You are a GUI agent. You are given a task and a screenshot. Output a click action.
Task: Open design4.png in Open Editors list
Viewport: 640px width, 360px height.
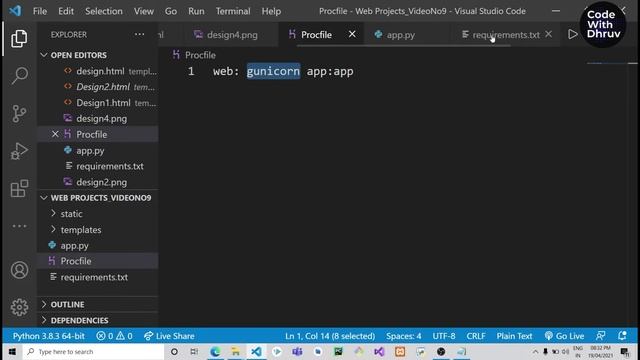pyautogui.click(x=101, y=119)
